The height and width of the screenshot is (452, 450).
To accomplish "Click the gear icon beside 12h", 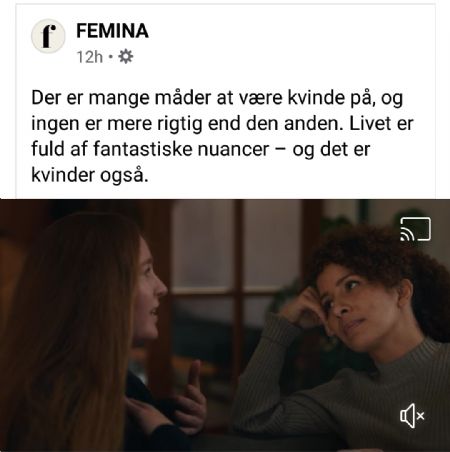I will click(126, 57).
